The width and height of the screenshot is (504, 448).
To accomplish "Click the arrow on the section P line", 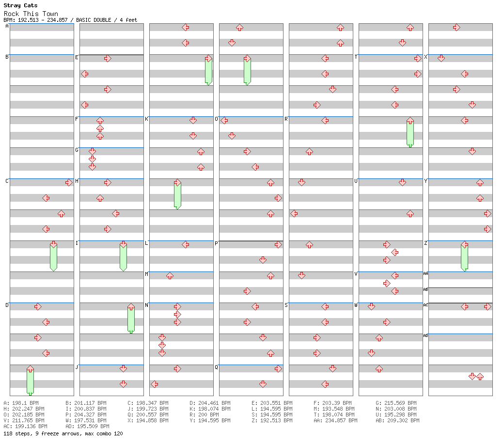I will click(x=278, y=245).
